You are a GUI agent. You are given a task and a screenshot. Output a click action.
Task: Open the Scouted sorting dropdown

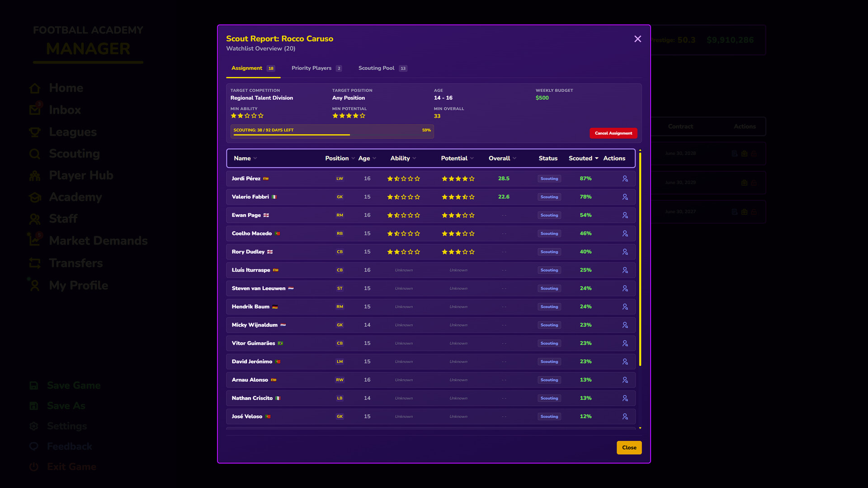point(582,158)
